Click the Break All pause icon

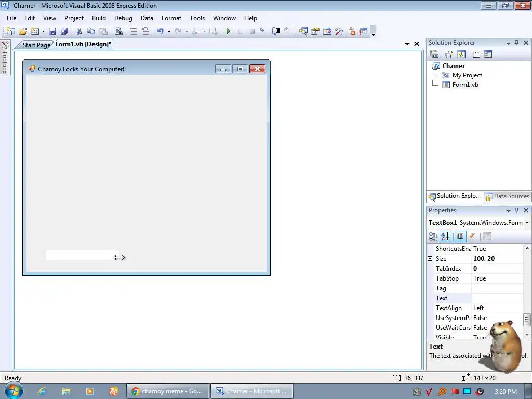(240, 31)
